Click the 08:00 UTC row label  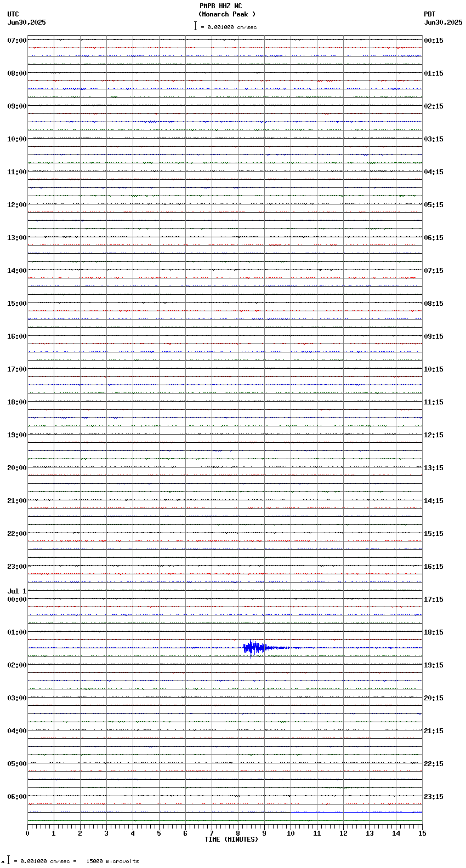(x=17, y=73)
